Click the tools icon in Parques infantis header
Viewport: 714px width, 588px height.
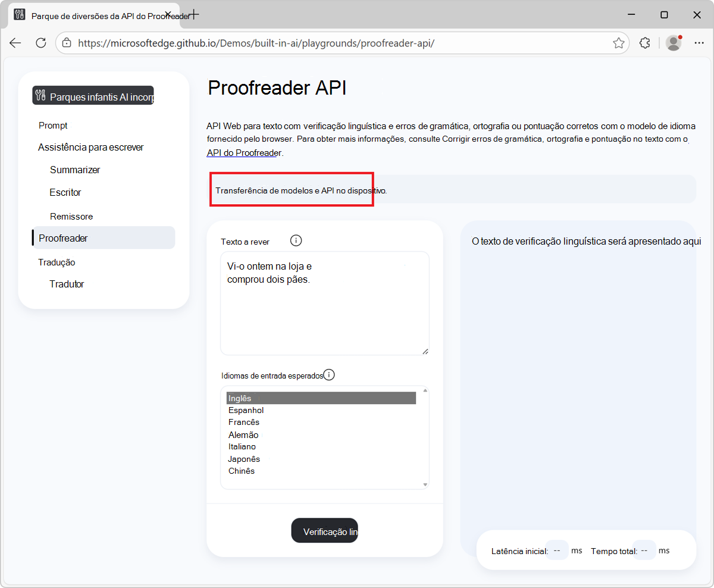[x=40, y=96]
